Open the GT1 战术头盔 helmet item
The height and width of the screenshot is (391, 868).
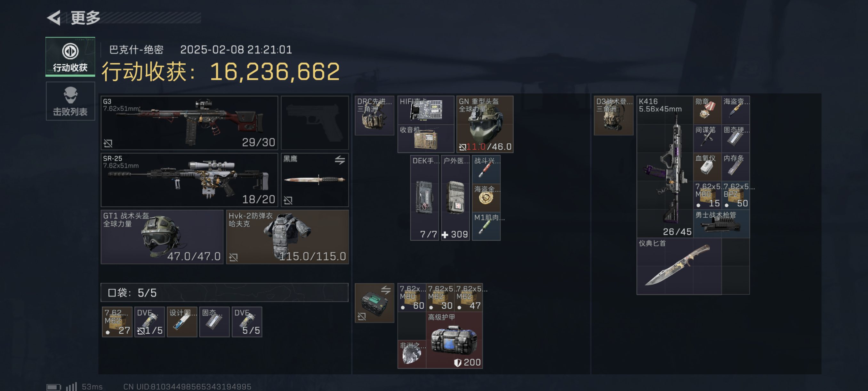tap(162, 237)
